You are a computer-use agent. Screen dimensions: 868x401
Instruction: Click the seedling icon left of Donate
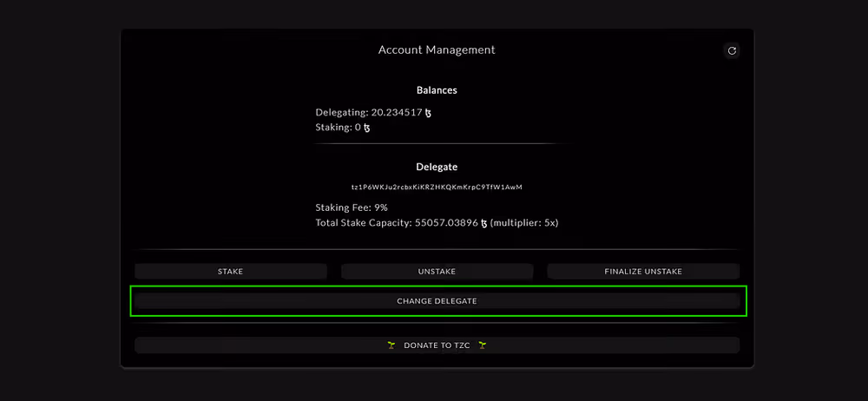pos(391,345)
